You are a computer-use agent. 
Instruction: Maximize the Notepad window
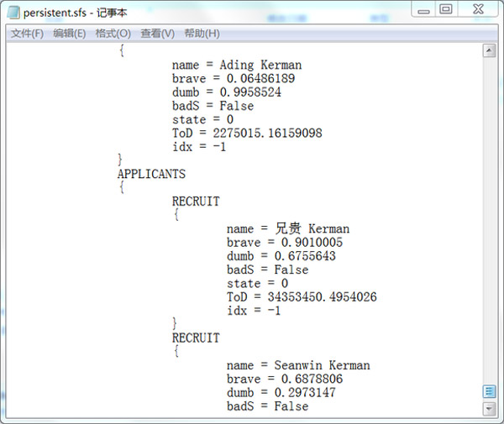click(446, 9)
